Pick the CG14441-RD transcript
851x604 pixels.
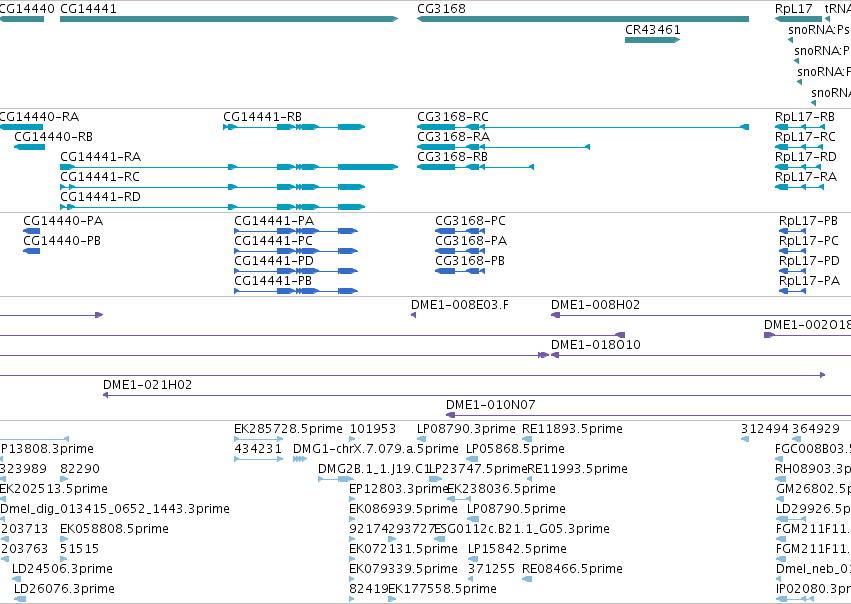213,207
